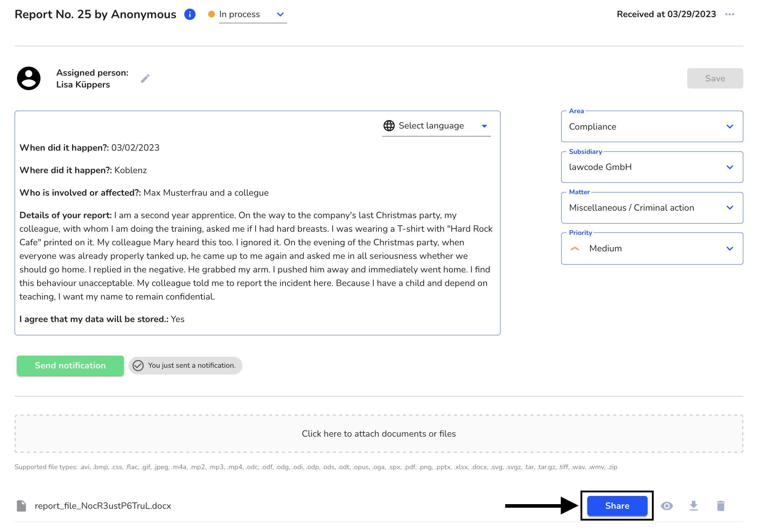The image size is (759, 532).
Task: Click the preview eye icon for report file
Action: coord(667,506)
